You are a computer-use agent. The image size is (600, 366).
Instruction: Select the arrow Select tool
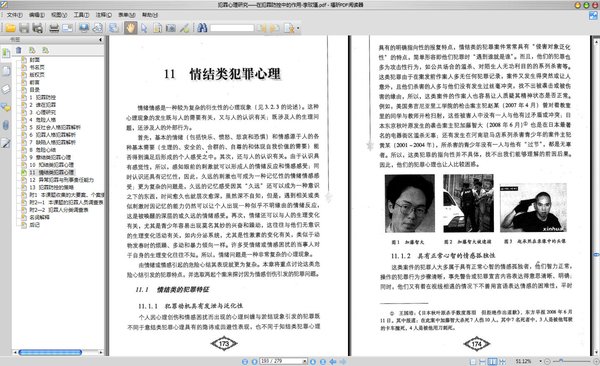point(144,28)
